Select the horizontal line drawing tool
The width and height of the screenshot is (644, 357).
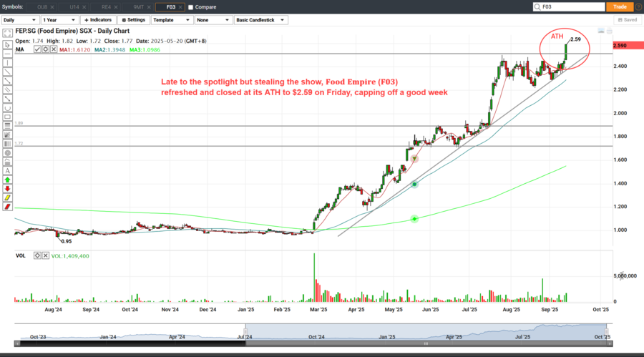pyautogui.click(x=7, y=54)
